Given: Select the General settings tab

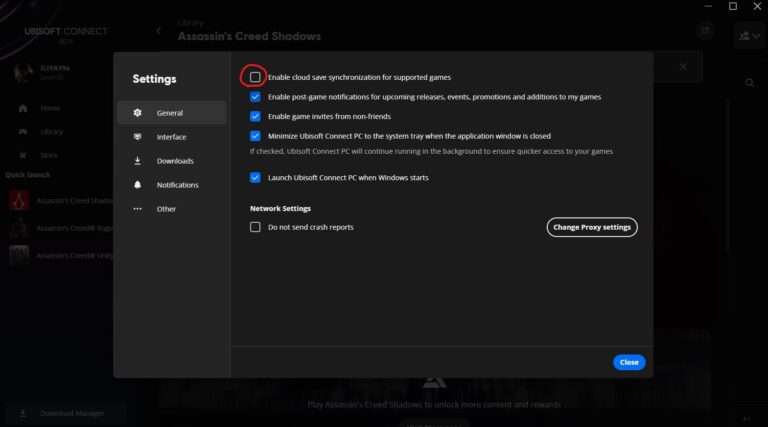Looking at the screenshot, I should coord(172,113).
